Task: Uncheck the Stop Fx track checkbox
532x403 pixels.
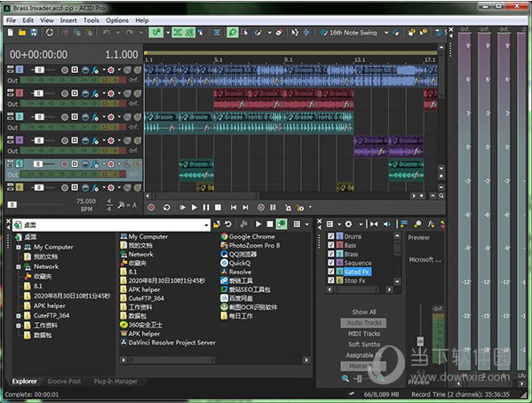Action: (x=331, y=281)
